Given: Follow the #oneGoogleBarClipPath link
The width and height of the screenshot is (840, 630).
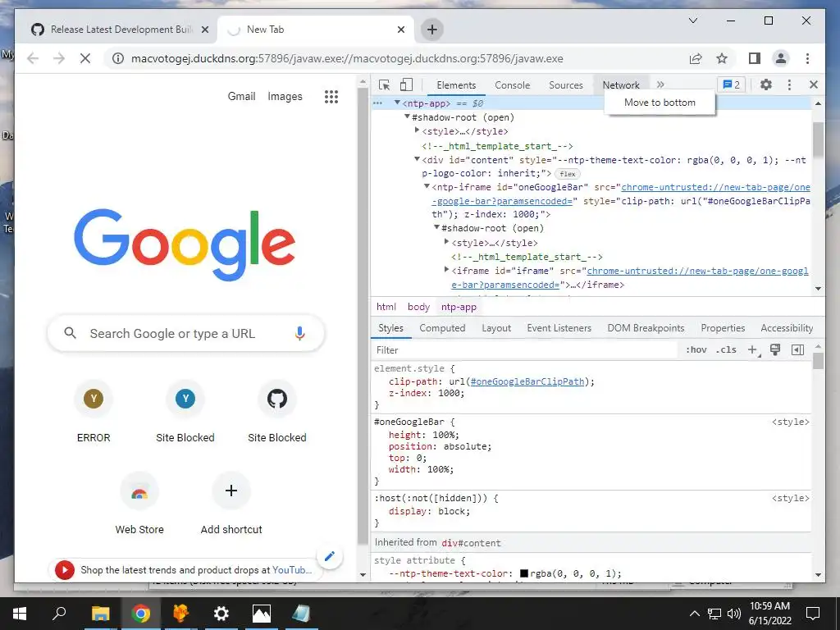Looking at the screenshot, I should 527,381.
